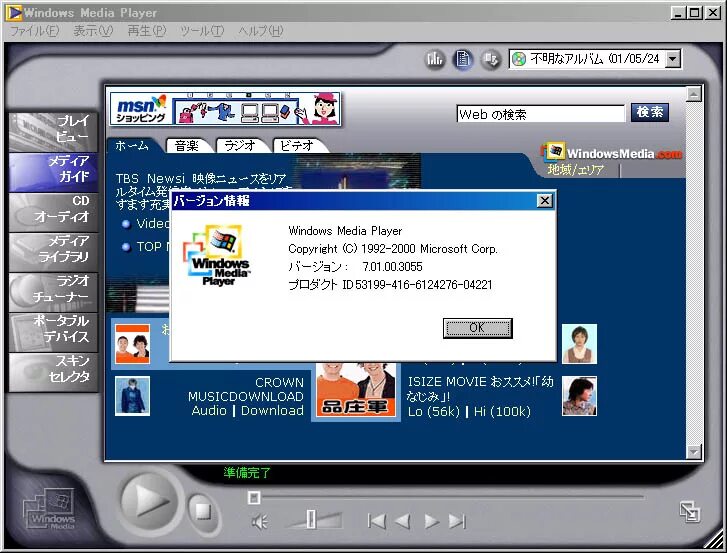Click Windows Media Player title bar icon
This screenshot has width=727, height=553.
click(x=13, y=13)
